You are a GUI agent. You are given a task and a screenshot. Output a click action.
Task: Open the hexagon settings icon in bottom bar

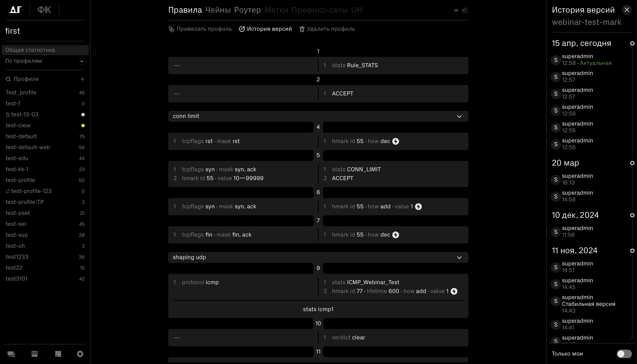80,354
